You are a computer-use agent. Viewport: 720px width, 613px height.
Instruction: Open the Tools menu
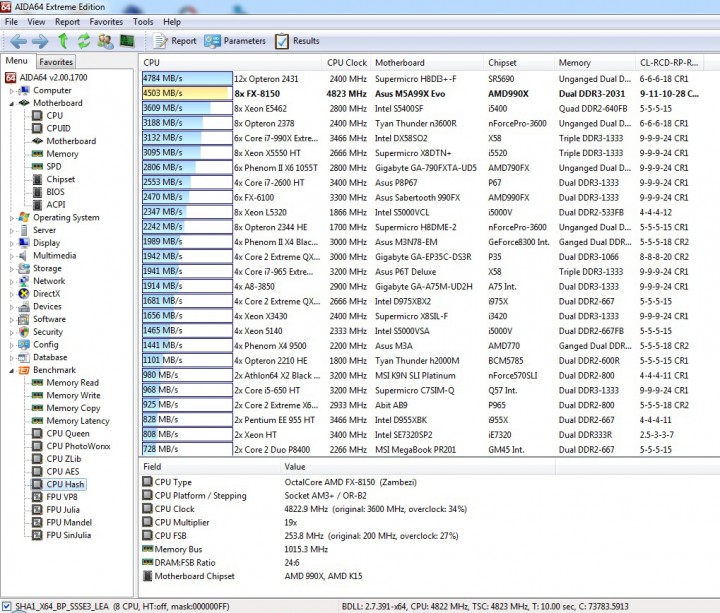(x=143, y=22)
